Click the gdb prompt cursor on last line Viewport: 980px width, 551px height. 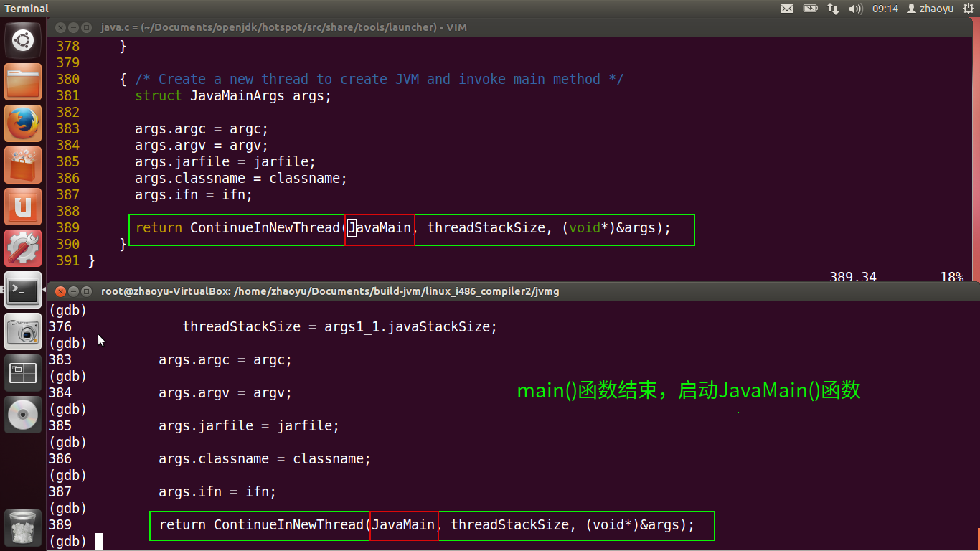click(100, 541)
